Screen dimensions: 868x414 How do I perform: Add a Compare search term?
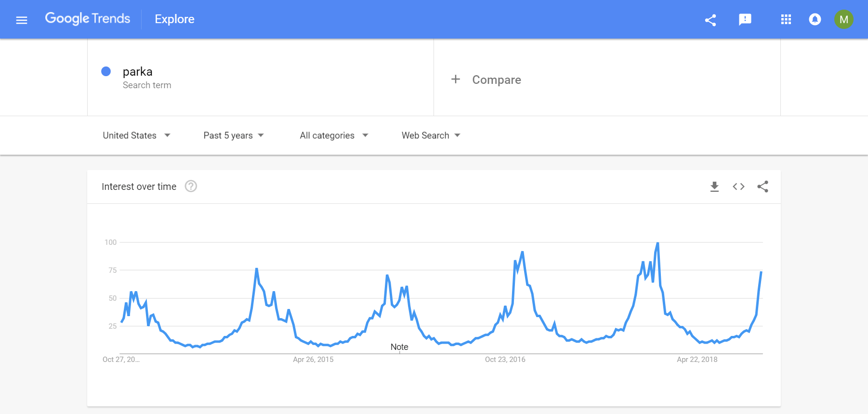(486, 80)
